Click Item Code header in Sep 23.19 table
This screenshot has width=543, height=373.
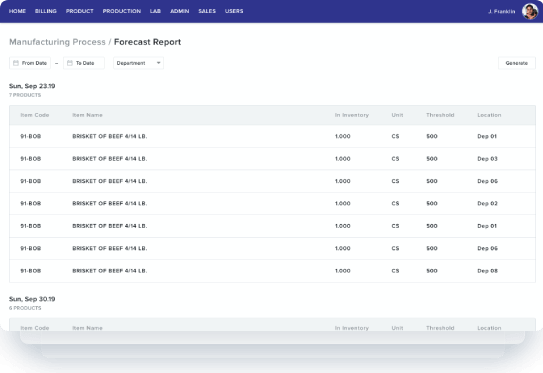[35, 115]
